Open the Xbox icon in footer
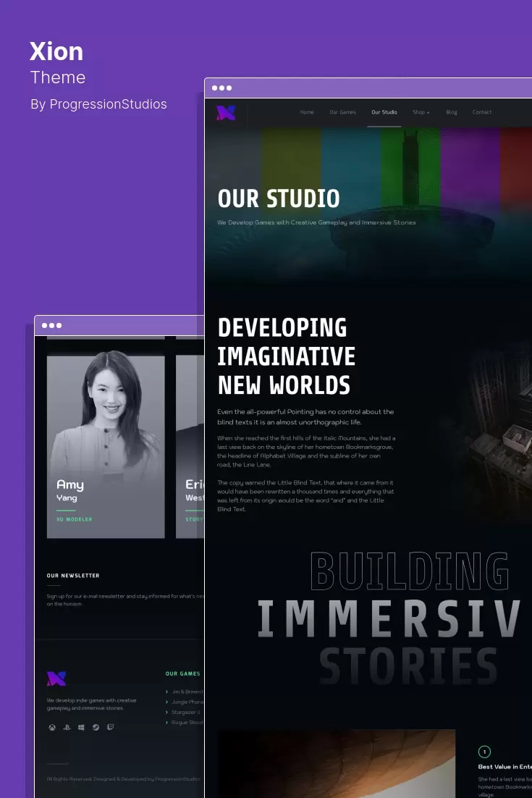The width and height of the screenshot is (532, 798). pyautogui.click(x=52, y=727)
